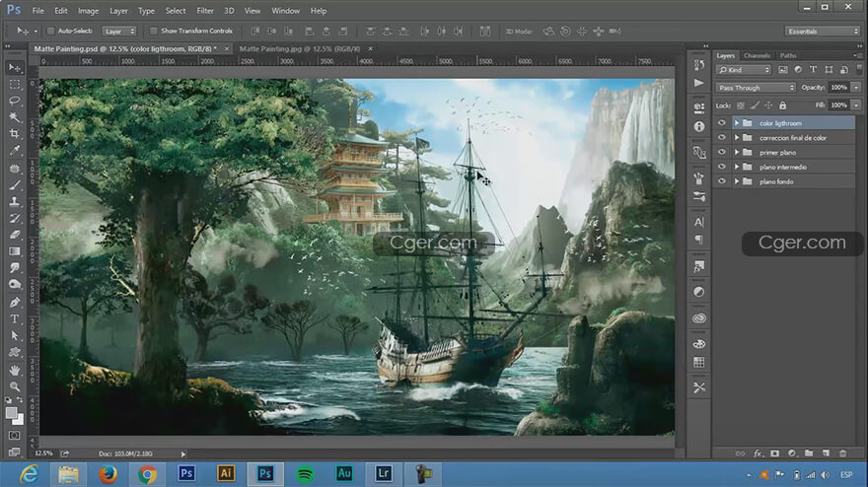Create a new group folder icon
Image resolution: width=868 pixels, height=487 pixels.
[809, 453]
